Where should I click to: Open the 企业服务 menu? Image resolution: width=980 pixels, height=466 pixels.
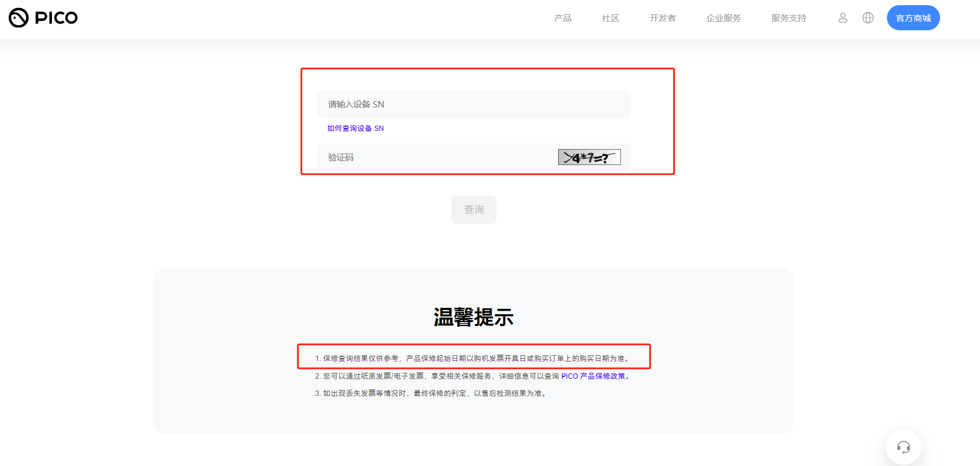723,18
